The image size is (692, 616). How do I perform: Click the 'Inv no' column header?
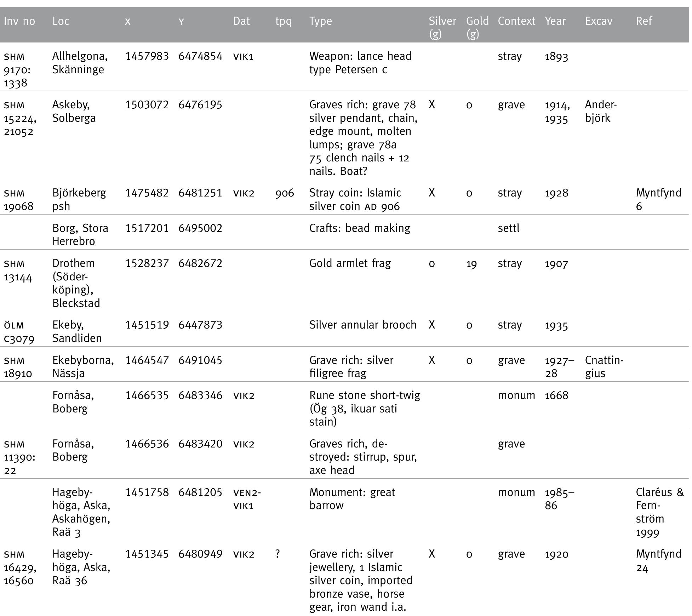[19, 21]
